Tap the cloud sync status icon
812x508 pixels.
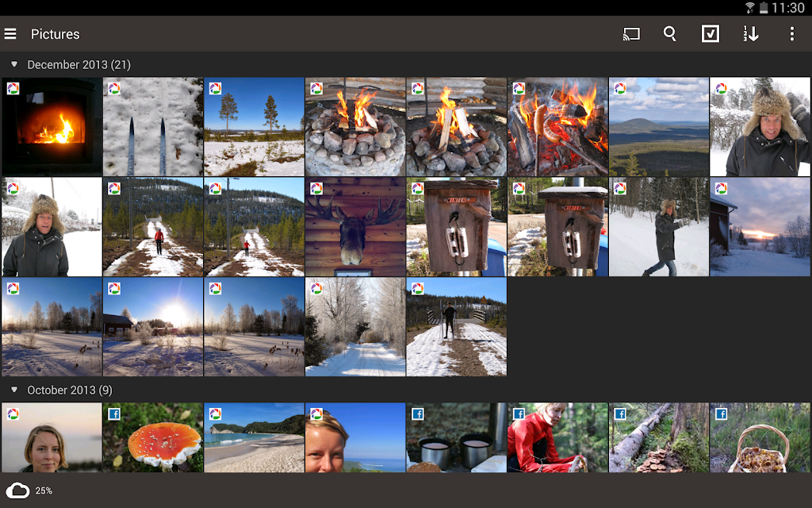point(17,491)
